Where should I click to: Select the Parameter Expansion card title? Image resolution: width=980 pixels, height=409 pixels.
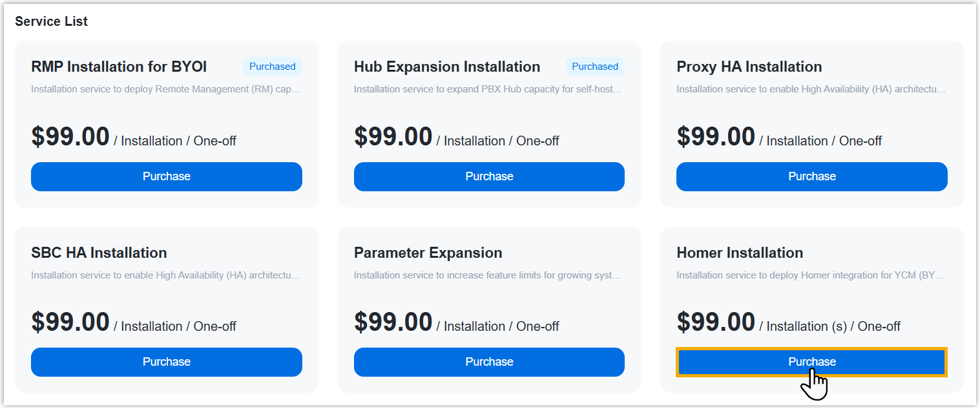(x=428, y=253)
